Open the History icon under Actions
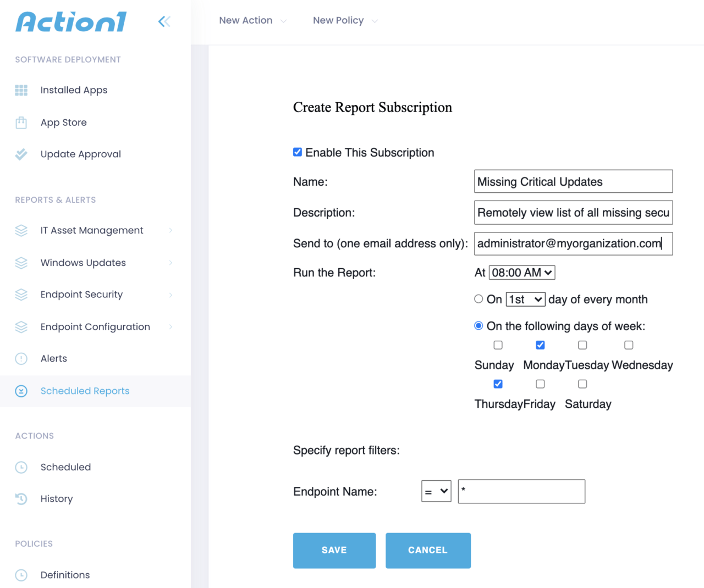 pyautogui.click(x=21, y=499)
